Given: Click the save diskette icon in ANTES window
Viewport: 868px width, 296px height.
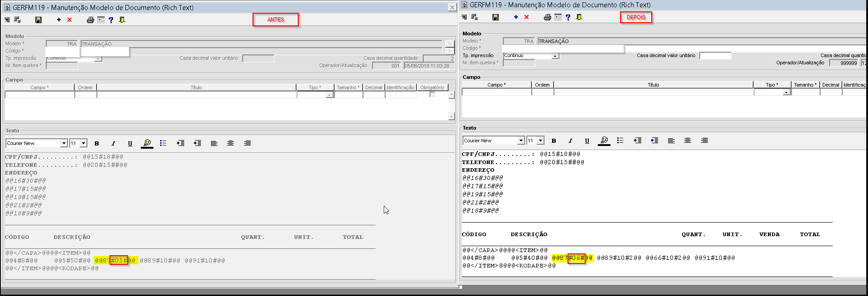Looking at the screenshot, I should [38, 20].
